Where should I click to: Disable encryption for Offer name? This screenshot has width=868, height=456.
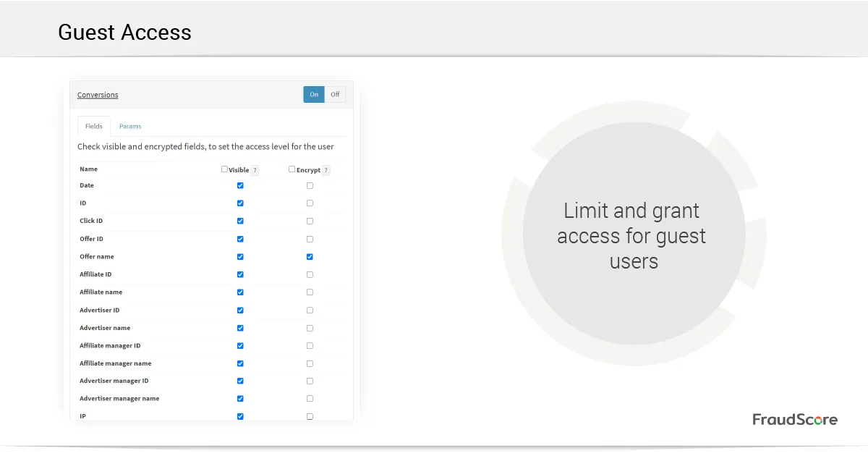[310, 257]
